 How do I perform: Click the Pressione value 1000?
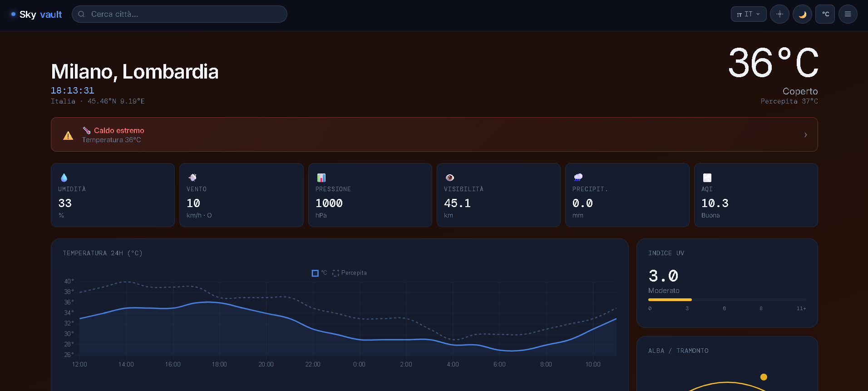click(329, 203)
